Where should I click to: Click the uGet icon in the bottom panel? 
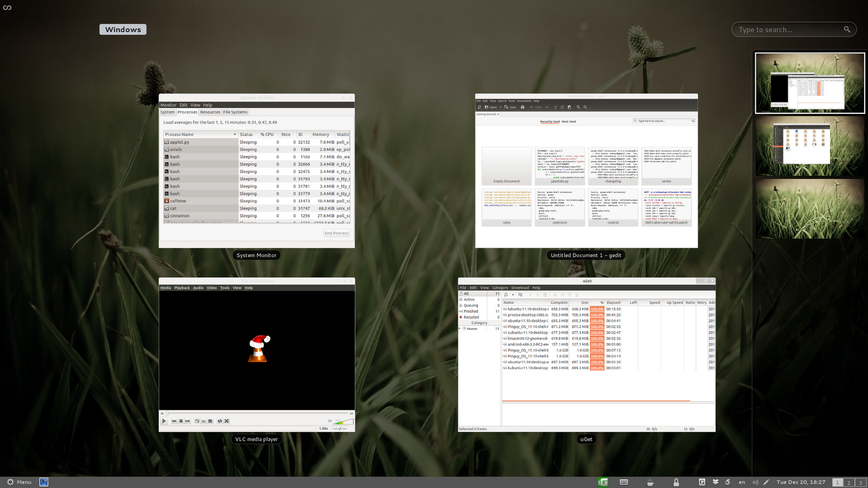click(x=603, y=482)
